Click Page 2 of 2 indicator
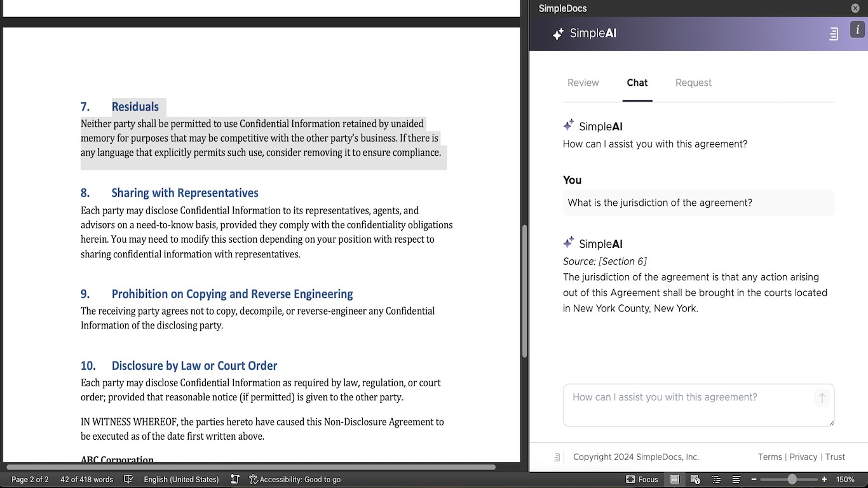 pyautogui.click(x=30, y=479)
